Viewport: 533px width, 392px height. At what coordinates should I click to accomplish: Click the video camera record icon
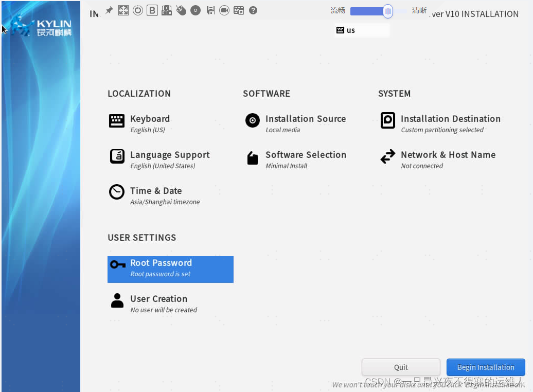tap(224, 10)
